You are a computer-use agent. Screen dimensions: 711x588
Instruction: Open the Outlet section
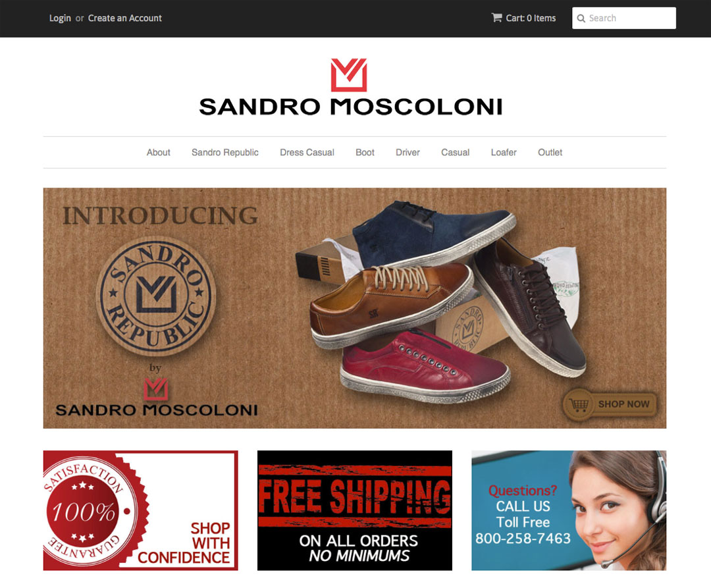pyautogui.click(x=550, y=152)
